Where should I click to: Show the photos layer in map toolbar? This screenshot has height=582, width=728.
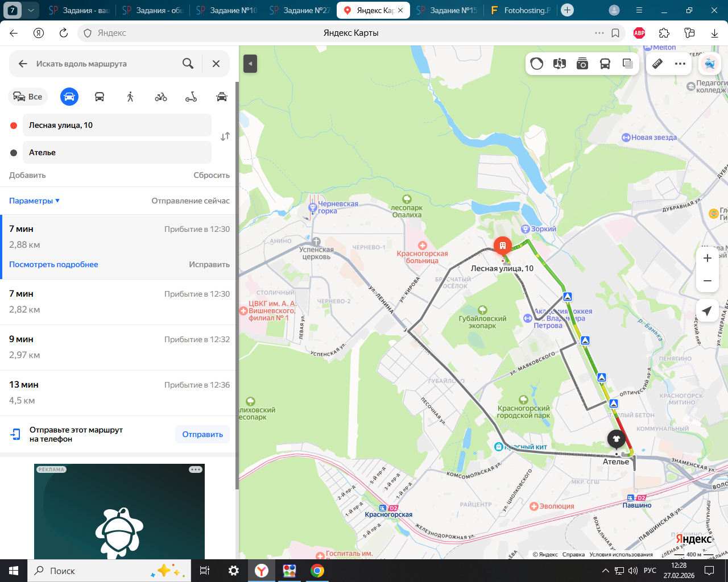click(582, 64)
